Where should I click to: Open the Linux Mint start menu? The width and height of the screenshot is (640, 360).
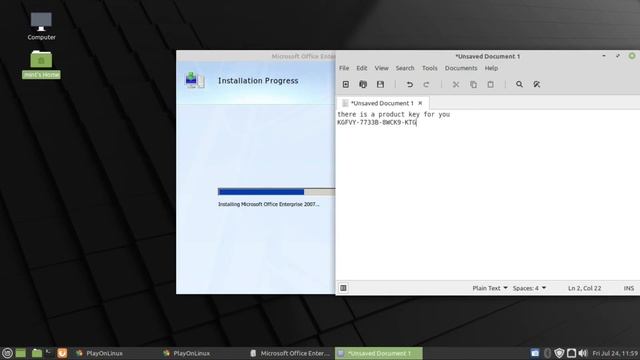click(7, 353)
